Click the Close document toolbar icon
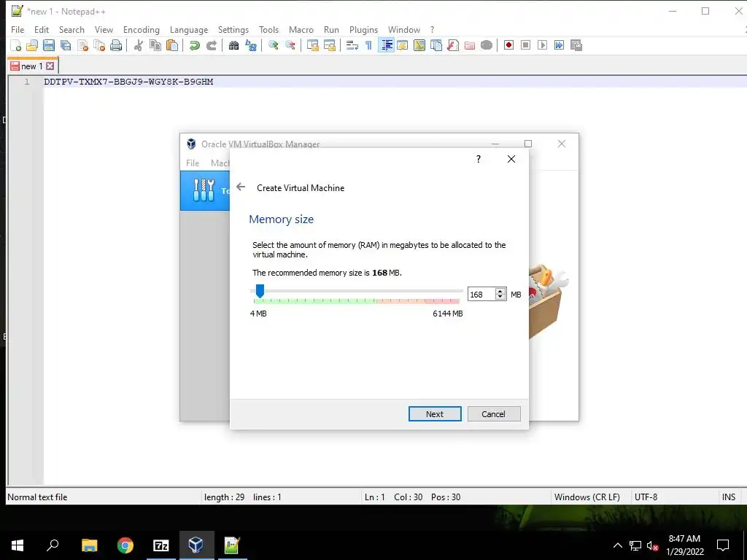 pos(82,45)
